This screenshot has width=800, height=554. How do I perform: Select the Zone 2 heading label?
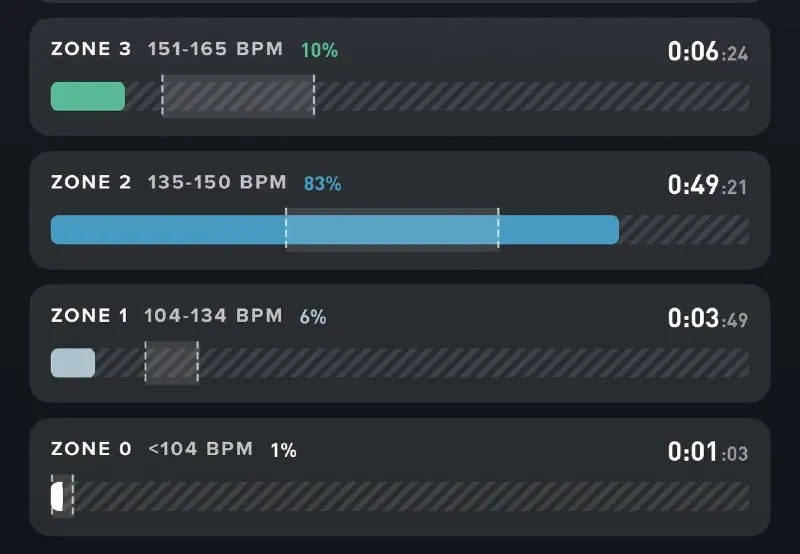click(x=91, y=182)
